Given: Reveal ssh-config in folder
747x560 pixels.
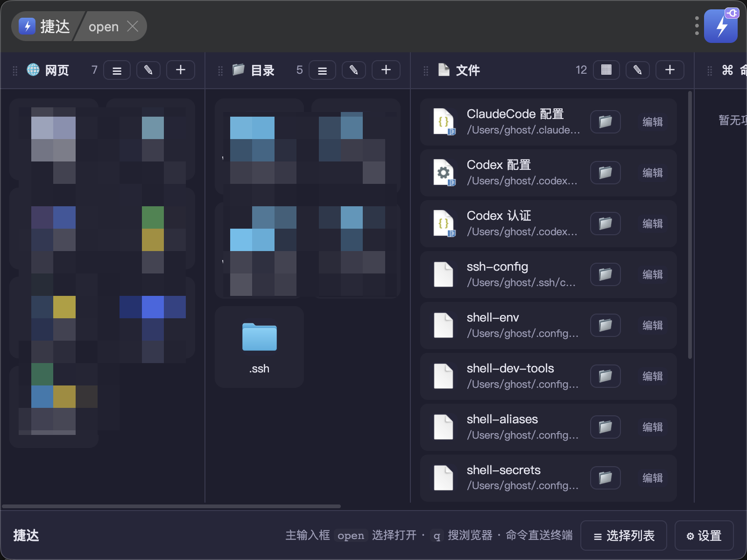Looking at the screenshot, I should tap(606, 274).
